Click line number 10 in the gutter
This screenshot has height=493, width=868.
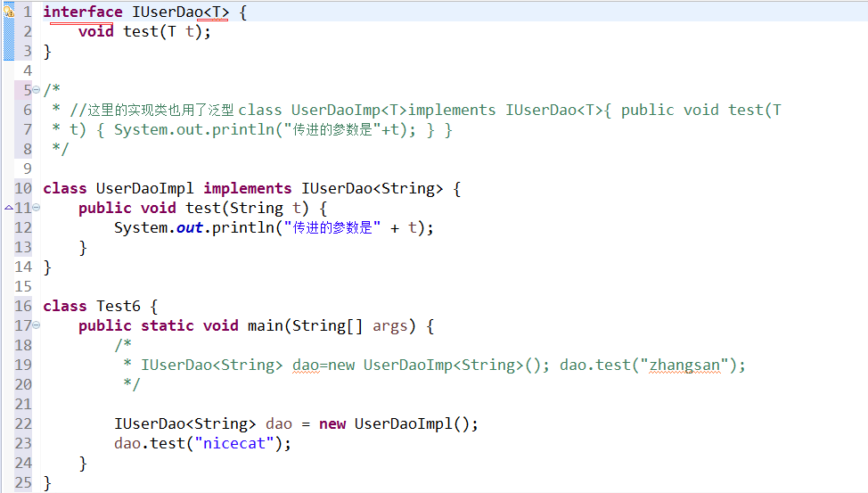coord(23,188)
